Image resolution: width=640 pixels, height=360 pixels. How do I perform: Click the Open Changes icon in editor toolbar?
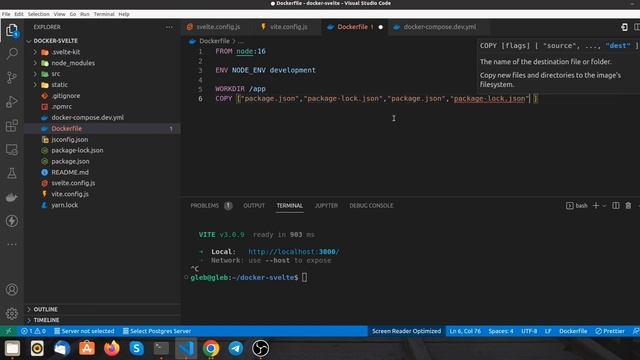624,27
